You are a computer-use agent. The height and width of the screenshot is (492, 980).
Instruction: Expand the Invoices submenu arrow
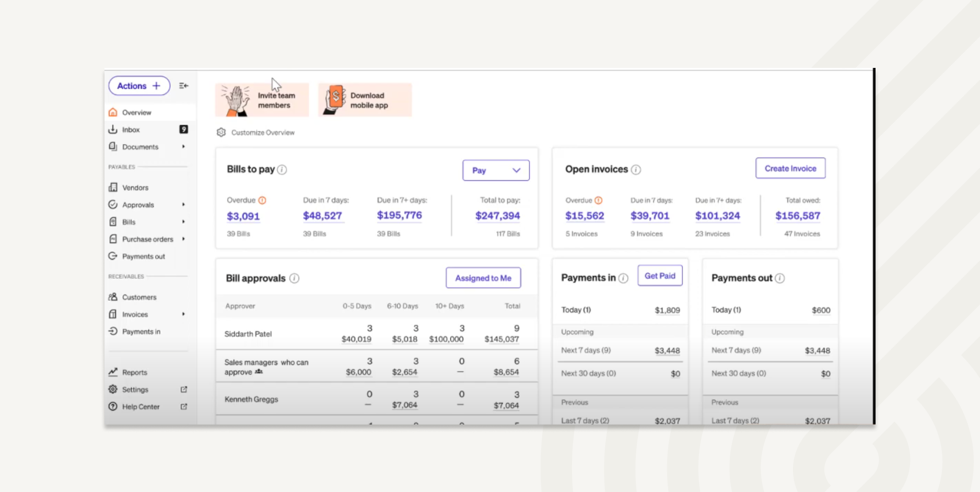point(183,314)
